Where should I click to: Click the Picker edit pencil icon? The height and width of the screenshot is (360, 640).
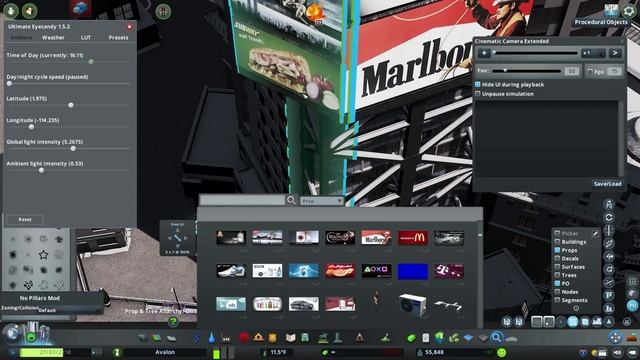click(x=595, y=234)
